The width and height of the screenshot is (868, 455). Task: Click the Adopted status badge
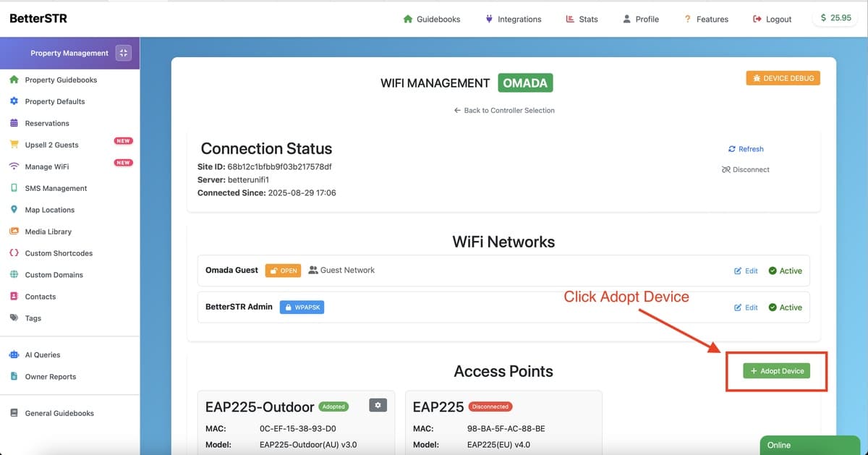(333, 407)
